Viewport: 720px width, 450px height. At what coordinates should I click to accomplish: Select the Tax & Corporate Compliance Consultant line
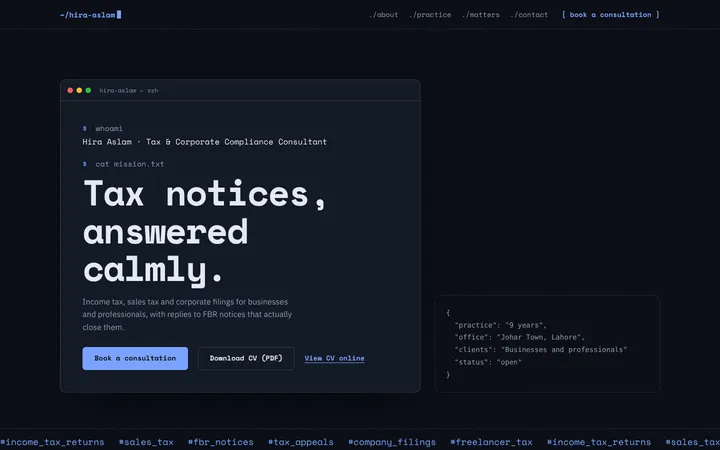pyautogui.click(x=204, y=142)
